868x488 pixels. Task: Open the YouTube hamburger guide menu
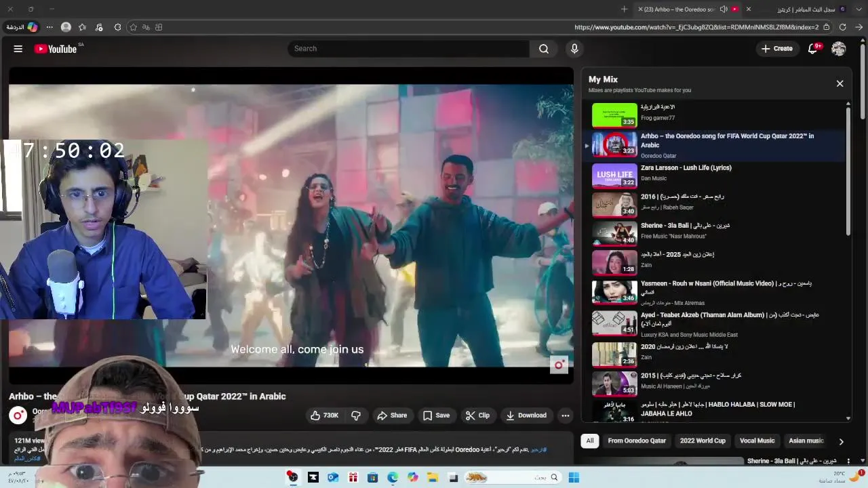pyautogui.click(x=18, y=49)
